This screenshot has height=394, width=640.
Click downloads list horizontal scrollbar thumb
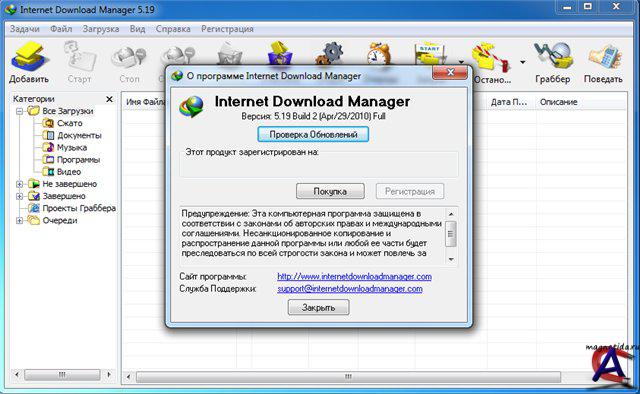[348, 376]
